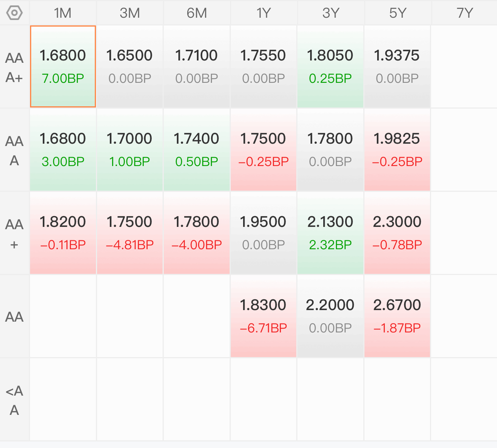The width and height of the screenshot is (497, 448).
Task: Select AA 1Y cell showing -6.71BP
Action: click(x=264, y=316)
